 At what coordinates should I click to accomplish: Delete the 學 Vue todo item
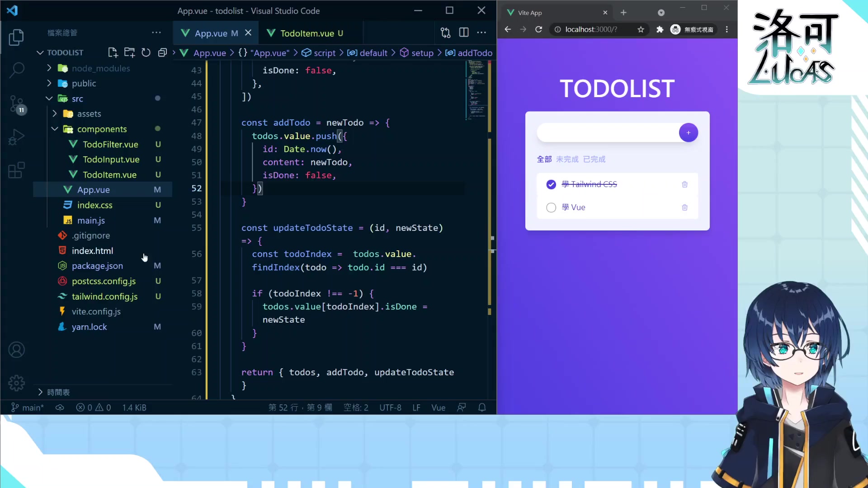[684, 207]
